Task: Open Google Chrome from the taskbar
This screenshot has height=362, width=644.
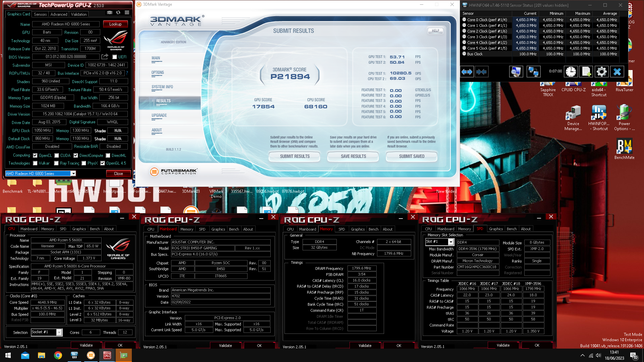Action: tap(58, 355)
